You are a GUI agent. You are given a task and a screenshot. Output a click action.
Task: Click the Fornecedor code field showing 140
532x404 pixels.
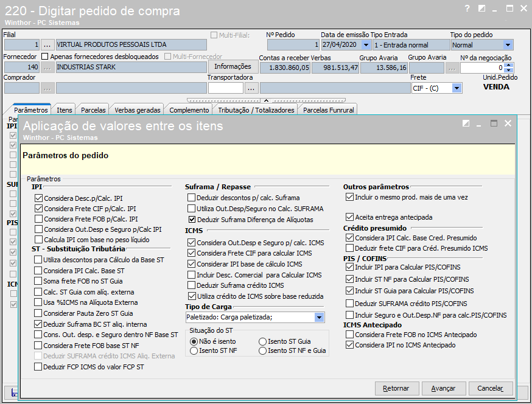(22, 67)
